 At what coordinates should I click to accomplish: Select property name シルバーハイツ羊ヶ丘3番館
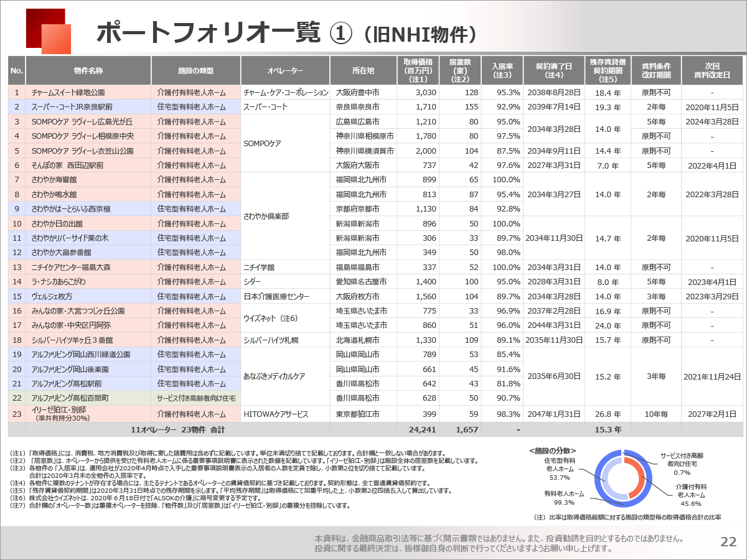pyautogui.click(x=72, y=340)
